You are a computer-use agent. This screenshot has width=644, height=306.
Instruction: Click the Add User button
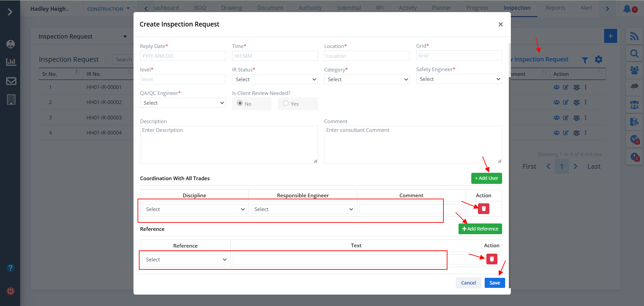[486, 178]
